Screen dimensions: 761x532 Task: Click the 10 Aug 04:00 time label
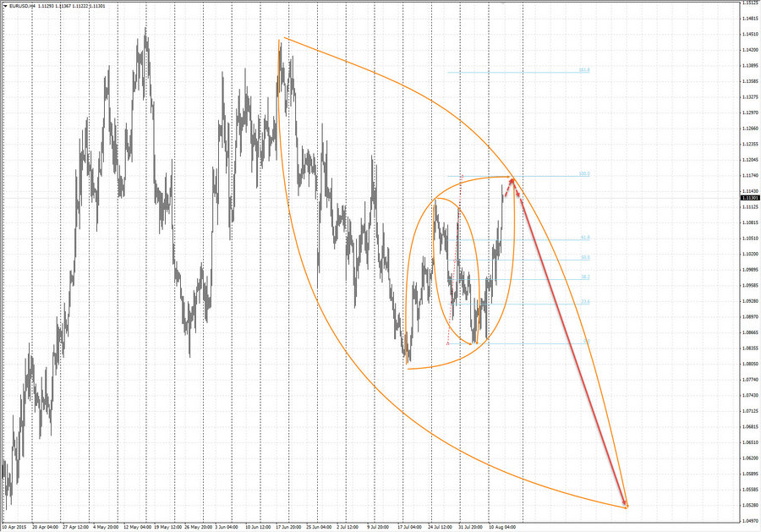(502, 527)
